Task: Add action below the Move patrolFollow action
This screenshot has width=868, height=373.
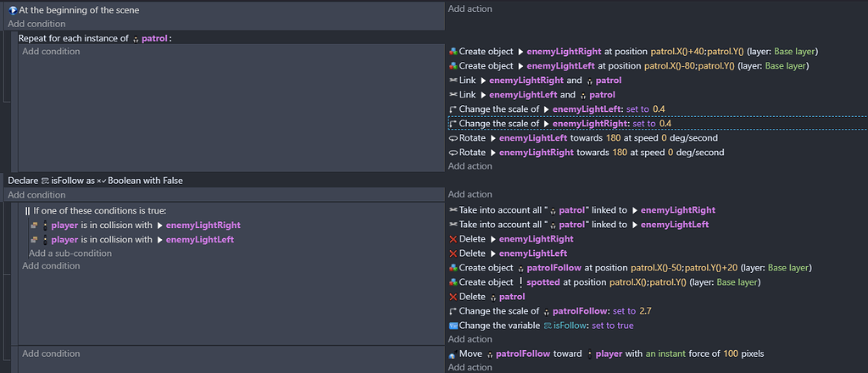Action: 470,367
